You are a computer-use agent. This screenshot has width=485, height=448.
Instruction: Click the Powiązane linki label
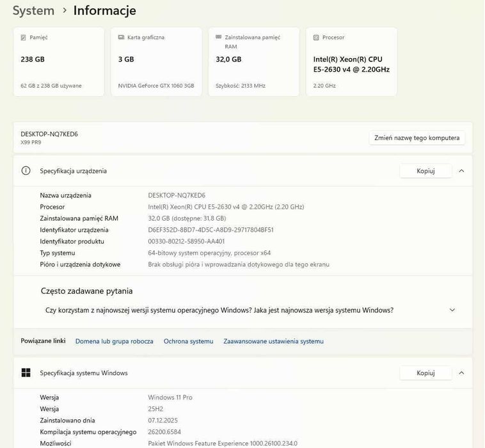click(43, 341)
